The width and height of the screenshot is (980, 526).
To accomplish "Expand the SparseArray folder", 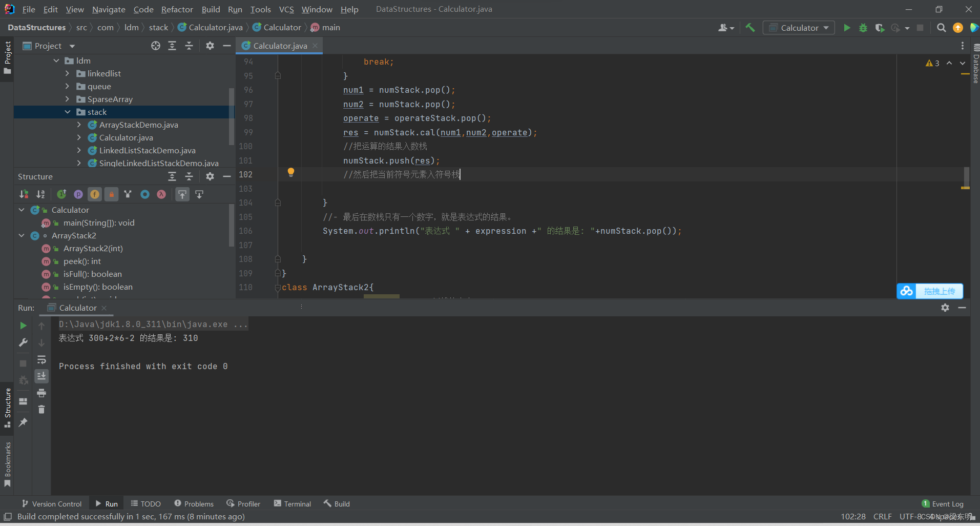I will point(67,99).
